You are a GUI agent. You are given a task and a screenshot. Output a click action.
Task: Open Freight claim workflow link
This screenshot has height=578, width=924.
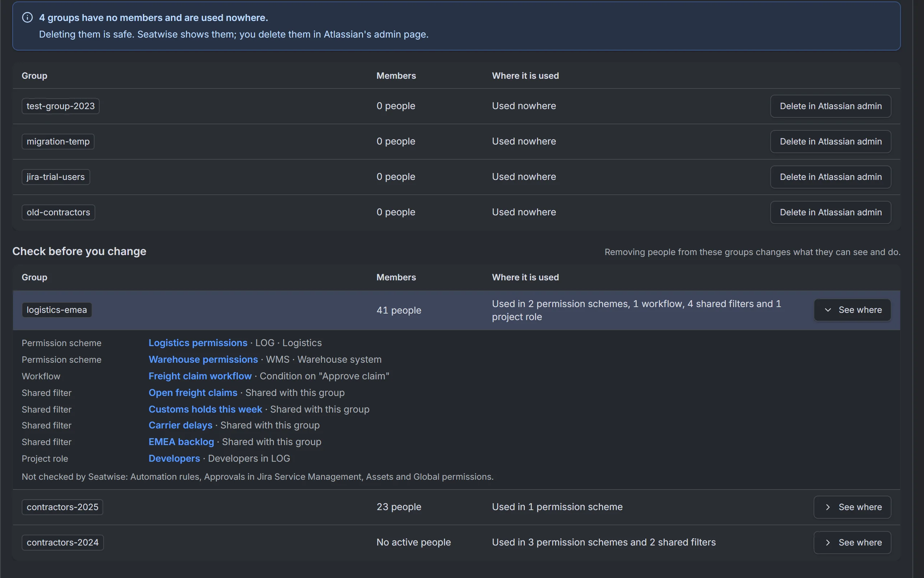[200, 376]
